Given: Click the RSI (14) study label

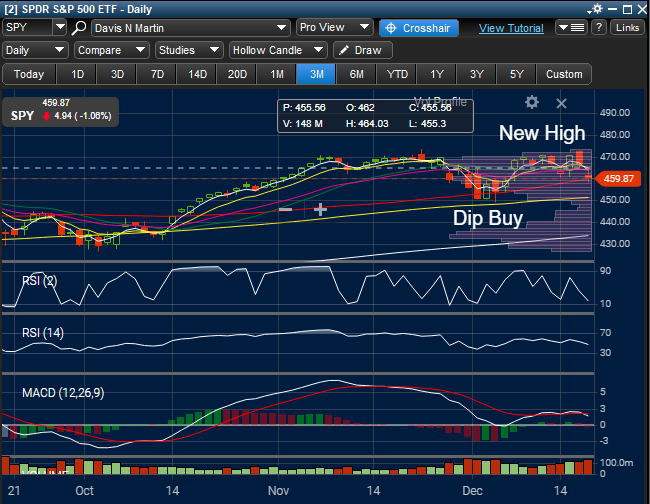Looking at the screenshot, I should [43, 332].
